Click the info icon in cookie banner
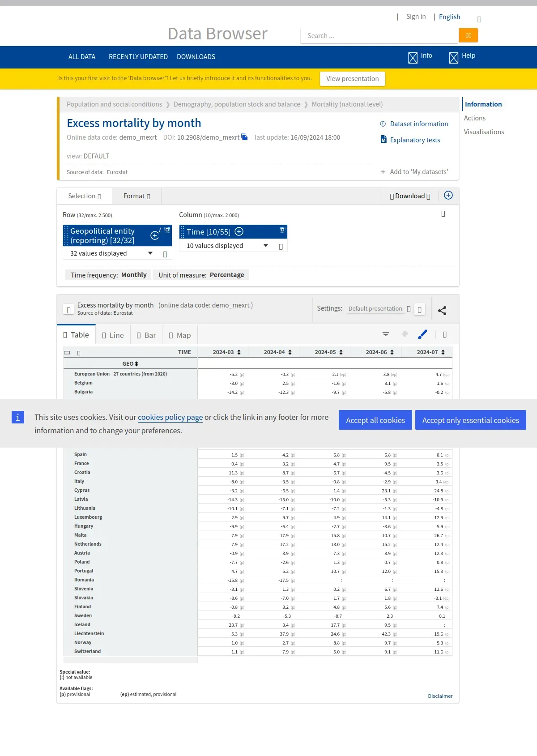537x756 pixels. pos(18,417)
